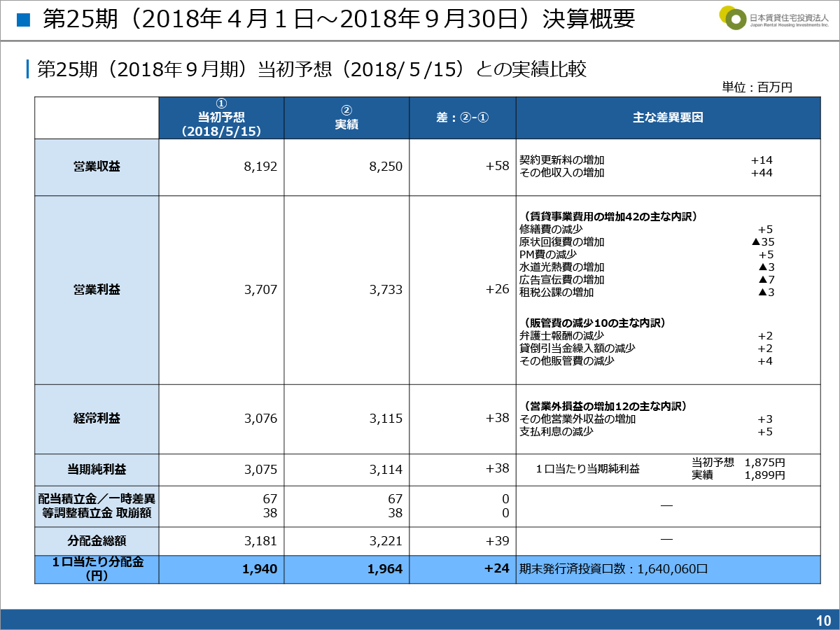Image resolution: width=840 pixels, height=630 pixels.
Task: Click the page number 10 in the footer
Action: [822, 620]
